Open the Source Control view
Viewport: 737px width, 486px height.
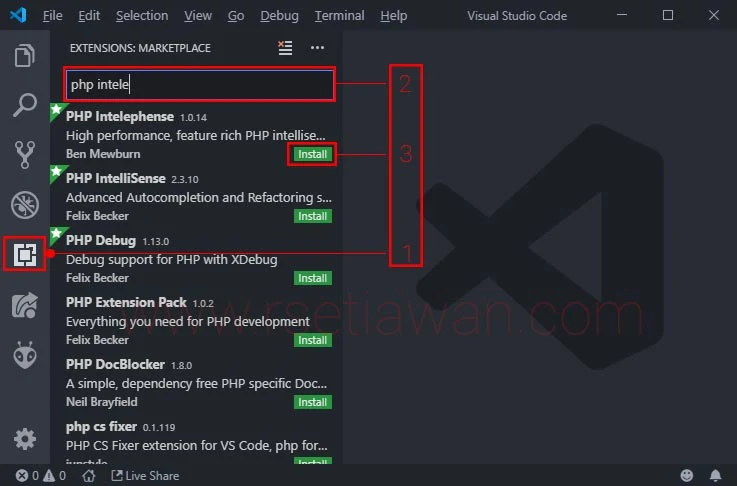(24, 155)
